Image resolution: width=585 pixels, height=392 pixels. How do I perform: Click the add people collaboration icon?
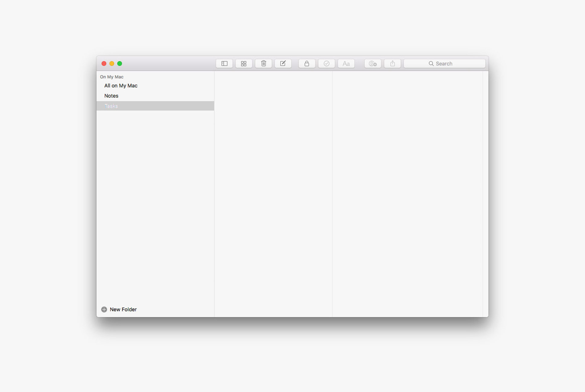373,64
